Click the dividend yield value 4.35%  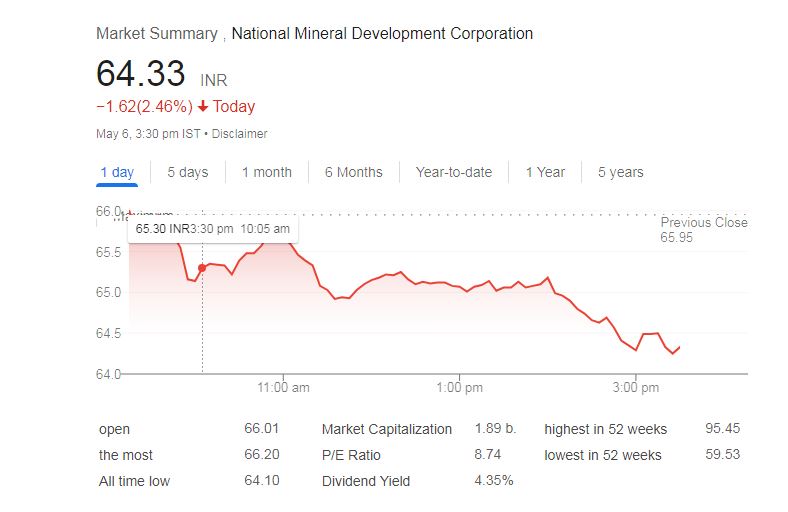pyautogui.click(x=494, y=480)
